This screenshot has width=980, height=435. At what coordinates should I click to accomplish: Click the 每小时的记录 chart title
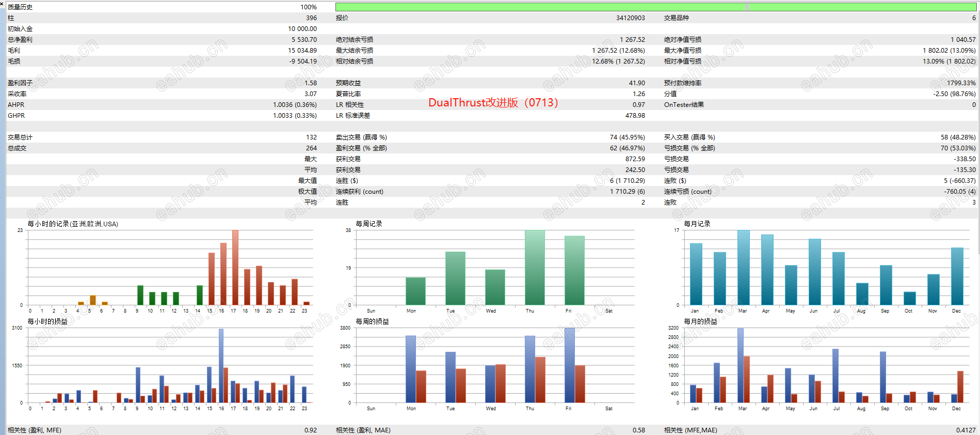[x=73, y=224]
